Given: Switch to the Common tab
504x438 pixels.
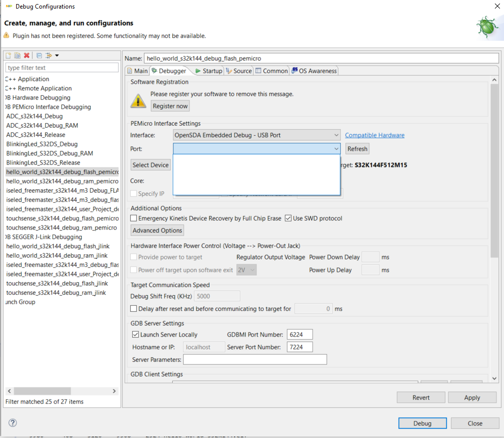Looking at the screenshot, I should tap(272, 71).
